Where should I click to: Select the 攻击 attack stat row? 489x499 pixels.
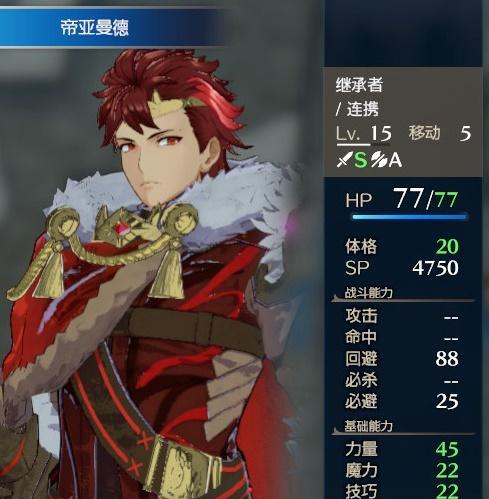point(402,316)
